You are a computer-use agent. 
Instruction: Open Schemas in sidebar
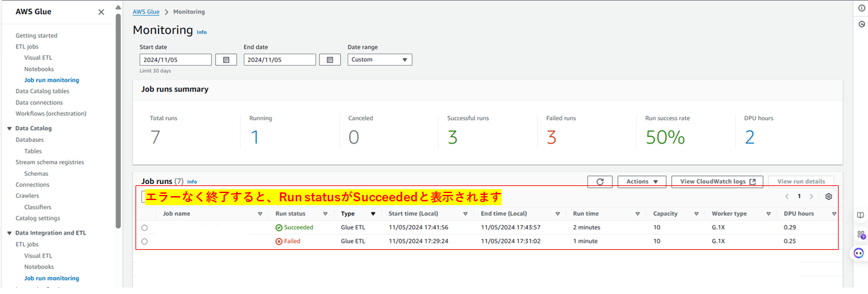[36, 174]
